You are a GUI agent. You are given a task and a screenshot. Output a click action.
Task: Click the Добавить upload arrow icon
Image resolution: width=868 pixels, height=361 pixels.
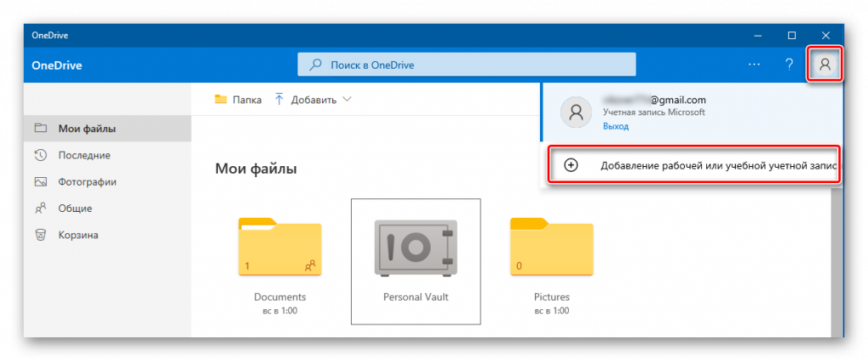pyautogui.click(x=279, y=99)
